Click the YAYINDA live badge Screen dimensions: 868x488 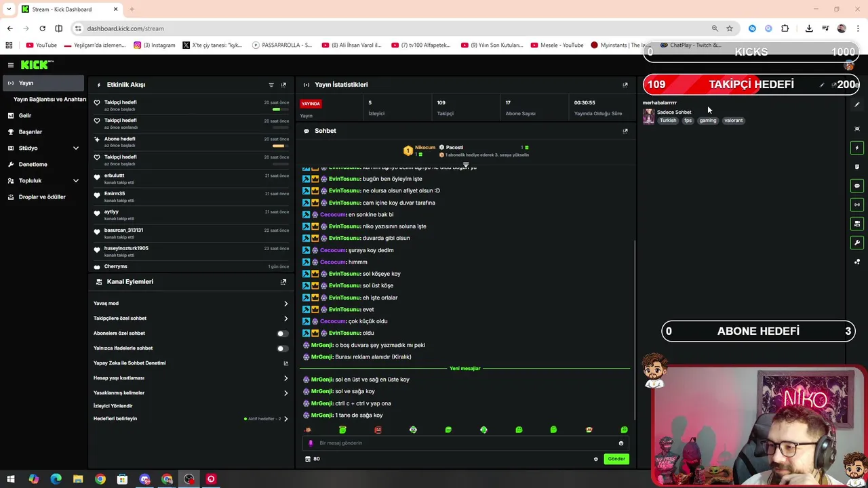click(311, 104)
